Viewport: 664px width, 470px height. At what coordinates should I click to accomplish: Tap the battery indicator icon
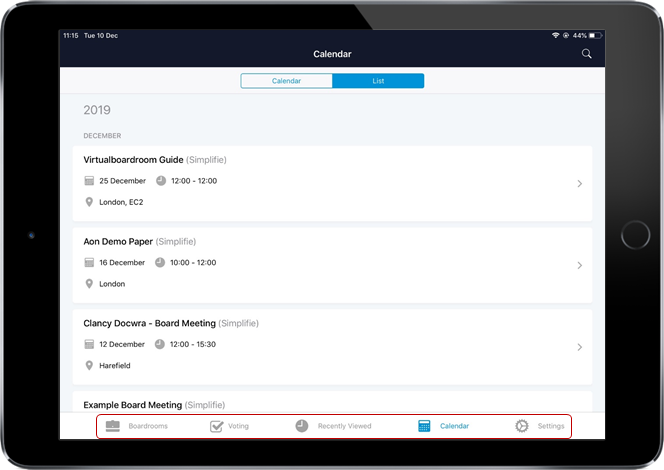click(595, 36)
